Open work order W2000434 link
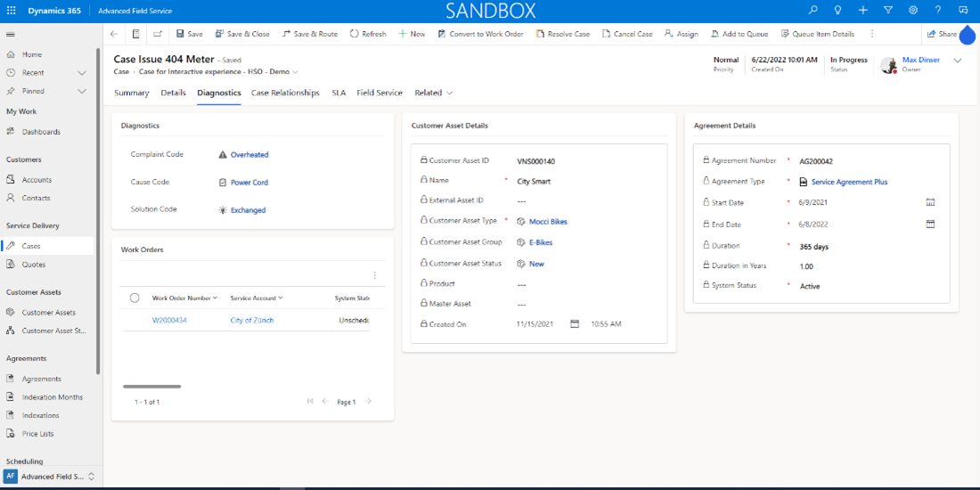Viewport: 980px width, 490px height. pos(169,320)
